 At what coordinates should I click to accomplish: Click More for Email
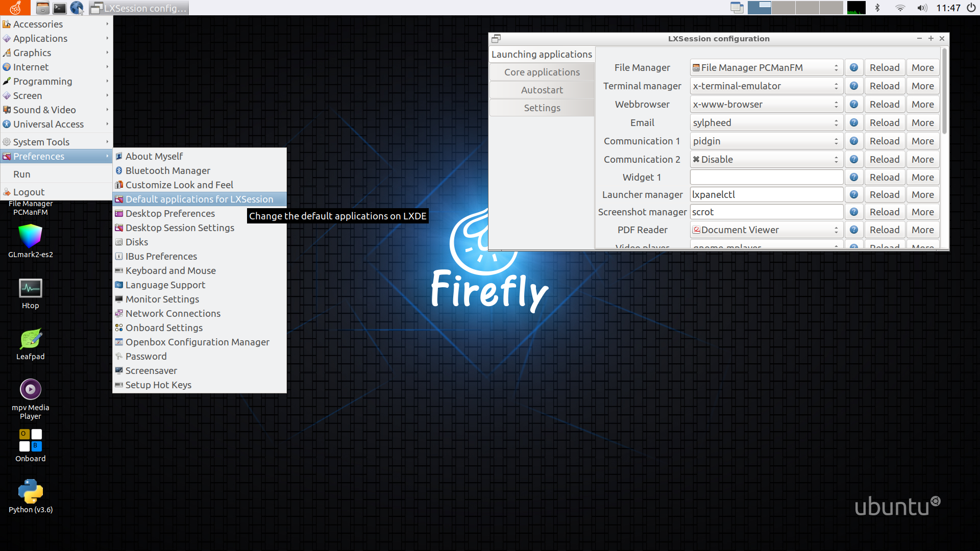923,122
